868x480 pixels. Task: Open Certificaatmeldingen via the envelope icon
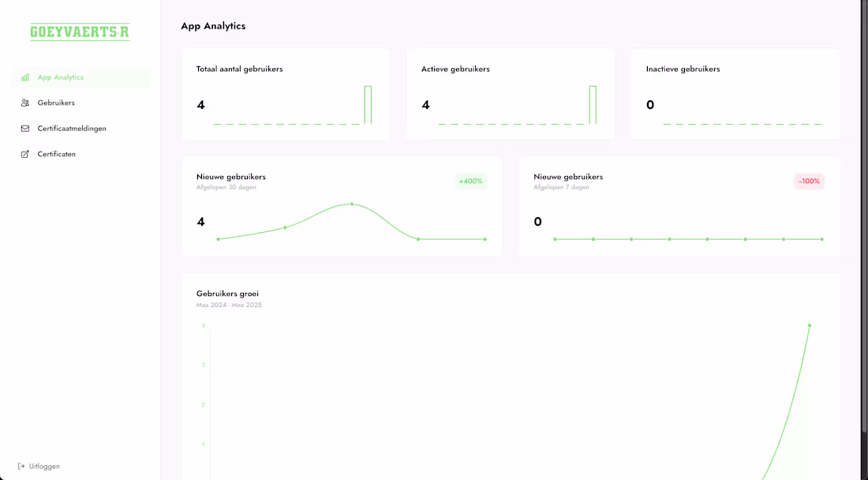point(24,128)
